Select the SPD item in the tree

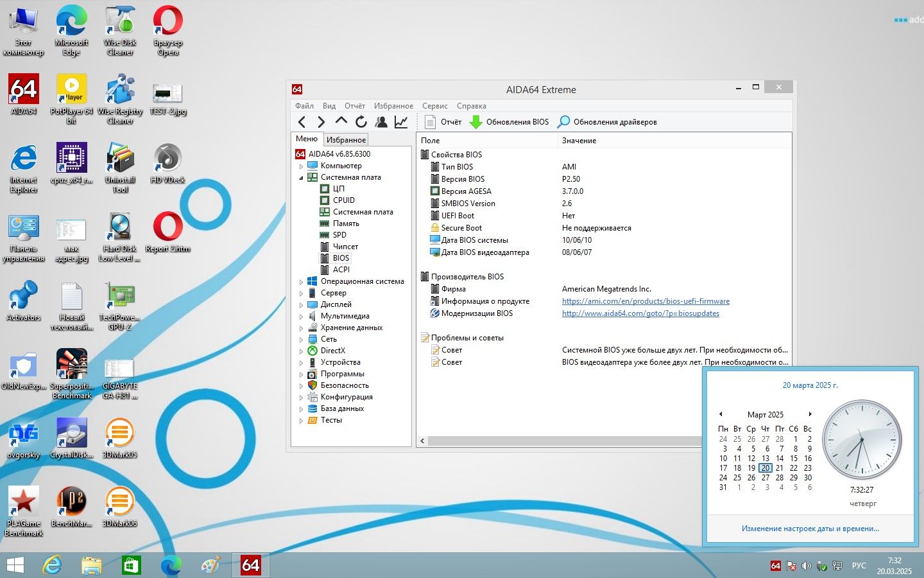(339, 235)
